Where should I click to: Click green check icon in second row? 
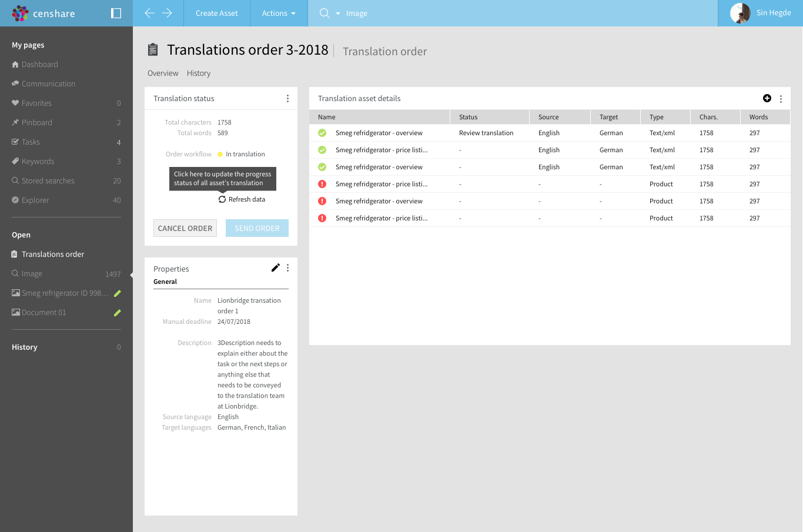coord(322,150)
